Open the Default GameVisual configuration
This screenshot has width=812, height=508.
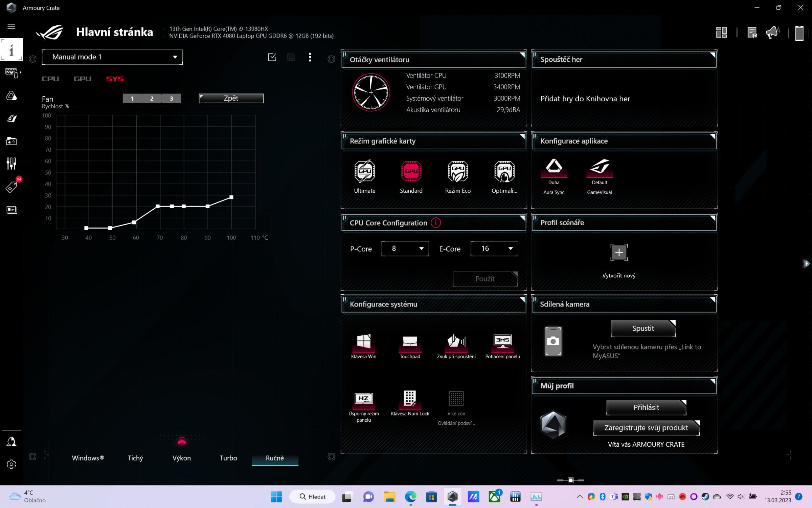599,176
